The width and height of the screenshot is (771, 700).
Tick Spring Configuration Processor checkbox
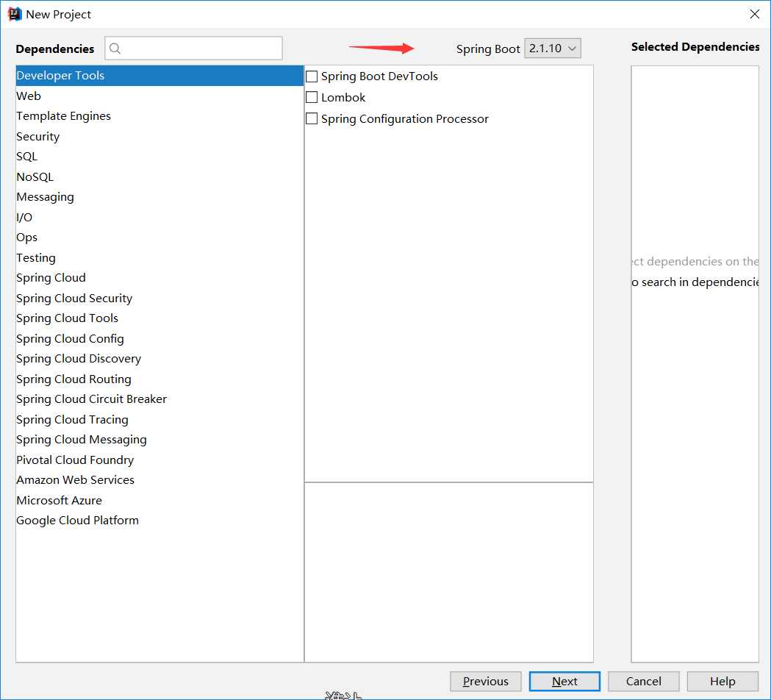312,118
